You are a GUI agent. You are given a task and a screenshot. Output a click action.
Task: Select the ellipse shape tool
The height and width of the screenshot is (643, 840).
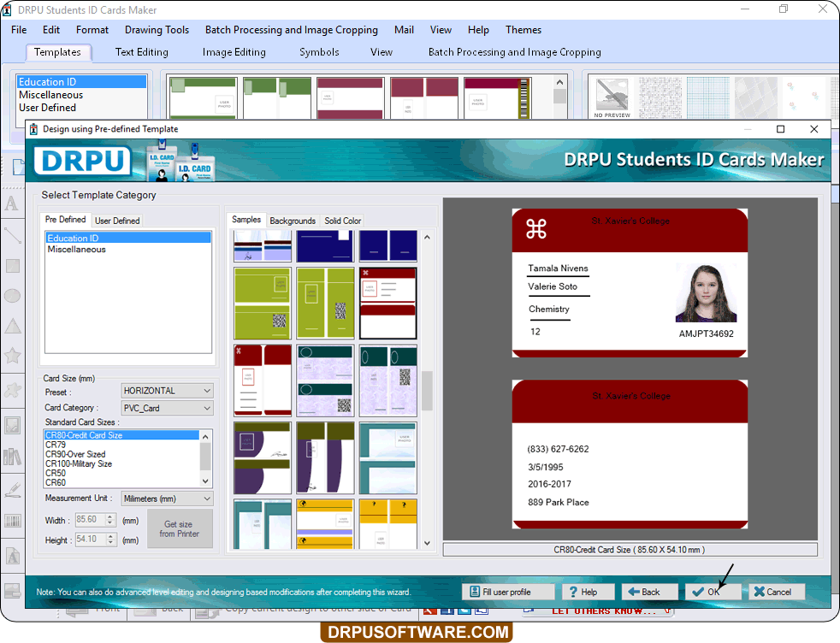coord(12,296)
